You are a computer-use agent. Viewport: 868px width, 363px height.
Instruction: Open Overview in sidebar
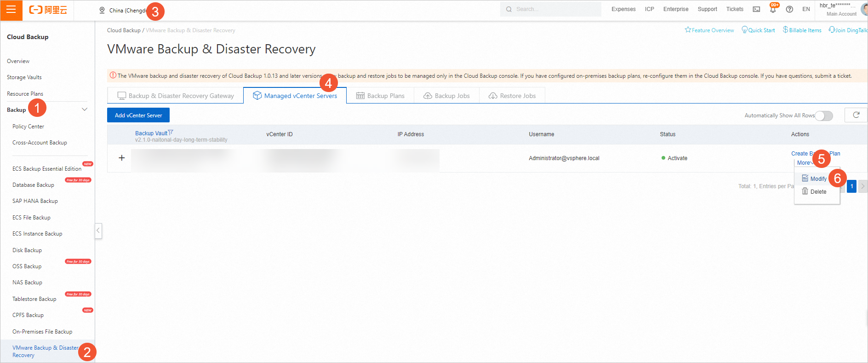click(x=18, y=61)
